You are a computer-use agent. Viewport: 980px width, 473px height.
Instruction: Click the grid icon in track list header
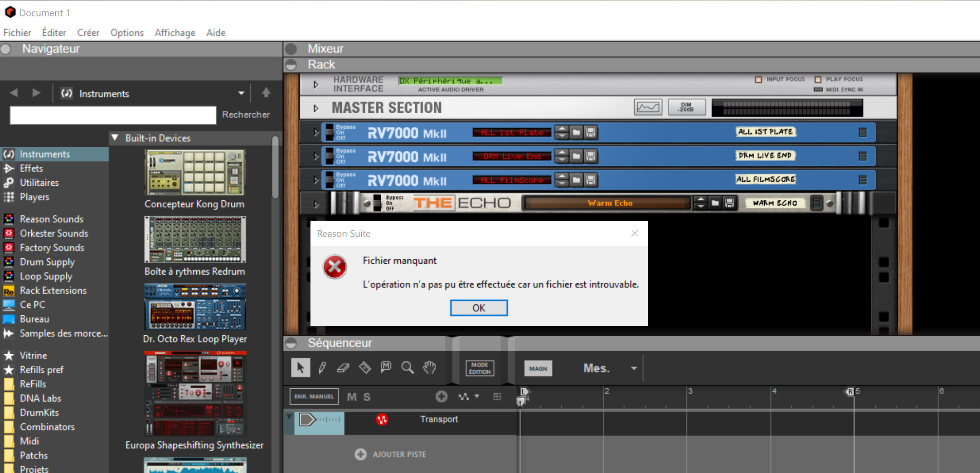point(497,396)
